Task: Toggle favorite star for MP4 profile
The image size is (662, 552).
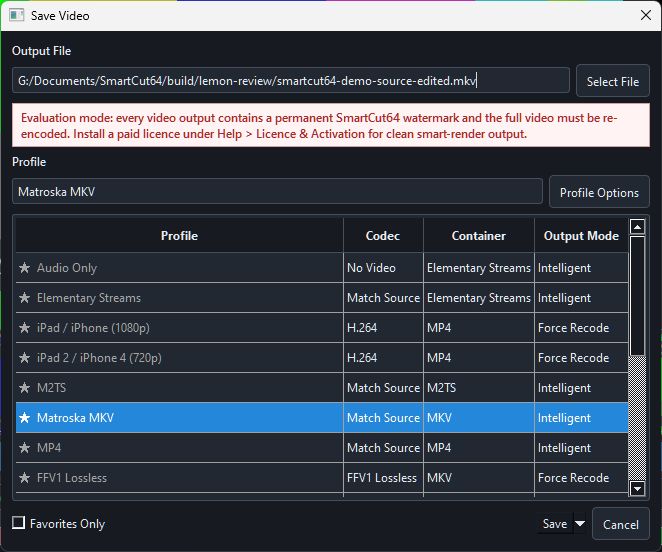Action: (x=24, y=448)
